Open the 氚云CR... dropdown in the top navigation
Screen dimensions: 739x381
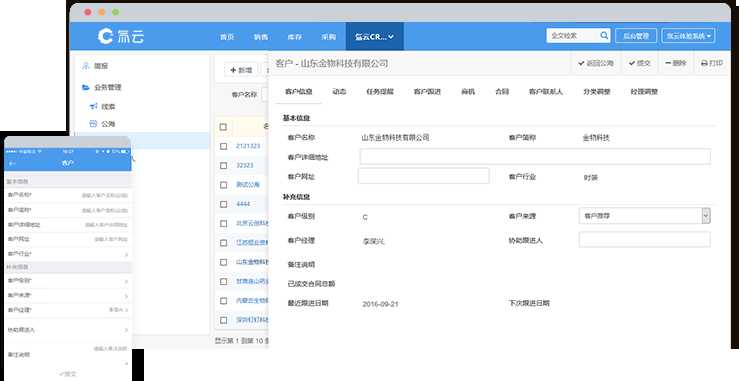click(x=375, y=36)
